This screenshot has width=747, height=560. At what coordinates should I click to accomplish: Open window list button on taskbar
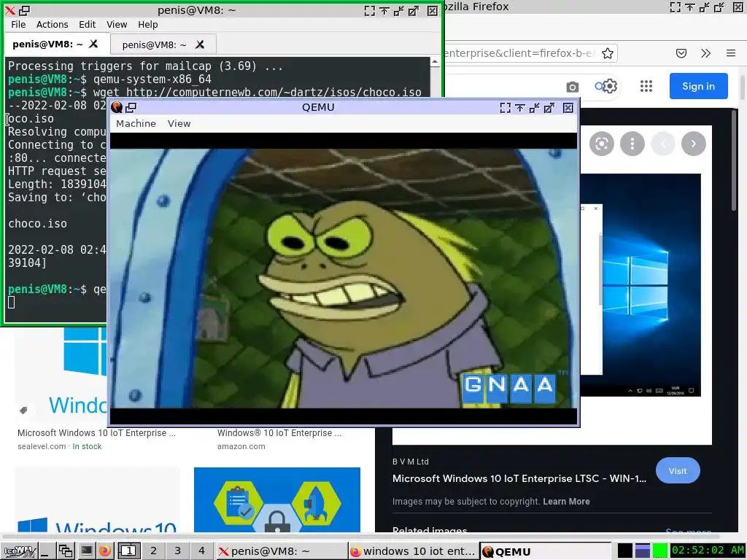pos(65,551)
